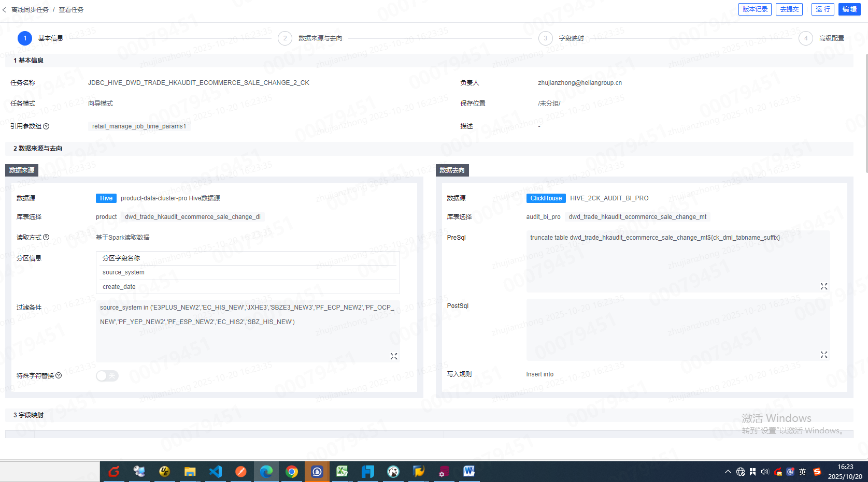
Task: Open help tooltip for 引用参数组
Action: pyautogui.click(x=46, y=126)
